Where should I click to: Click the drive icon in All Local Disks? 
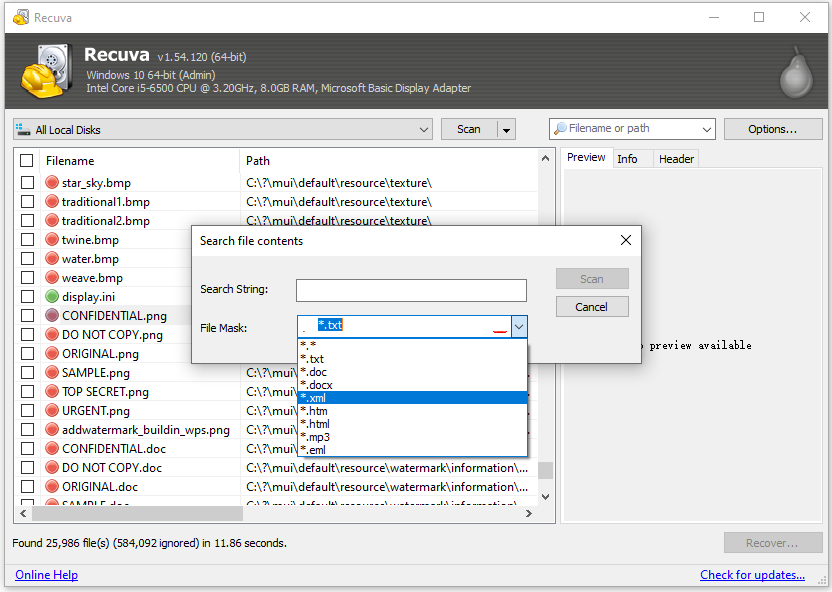point(24,129)
